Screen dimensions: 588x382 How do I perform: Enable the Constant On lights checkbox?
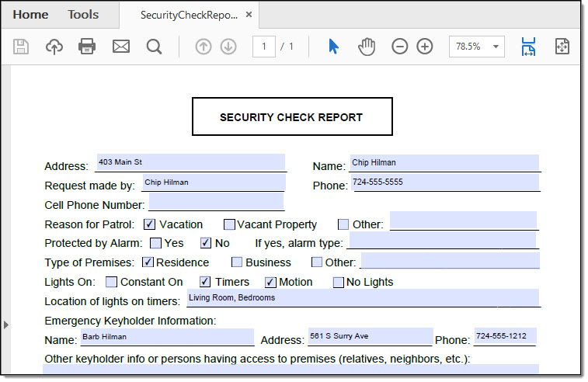pyautogui.click(x=111, y=282)
